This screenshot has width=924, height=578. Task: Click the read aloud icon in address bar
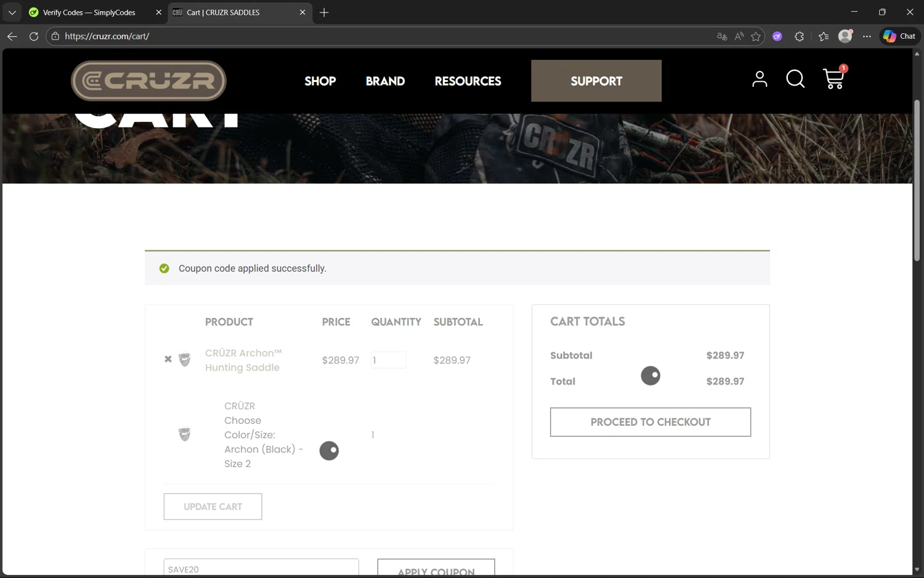(739, 36)
